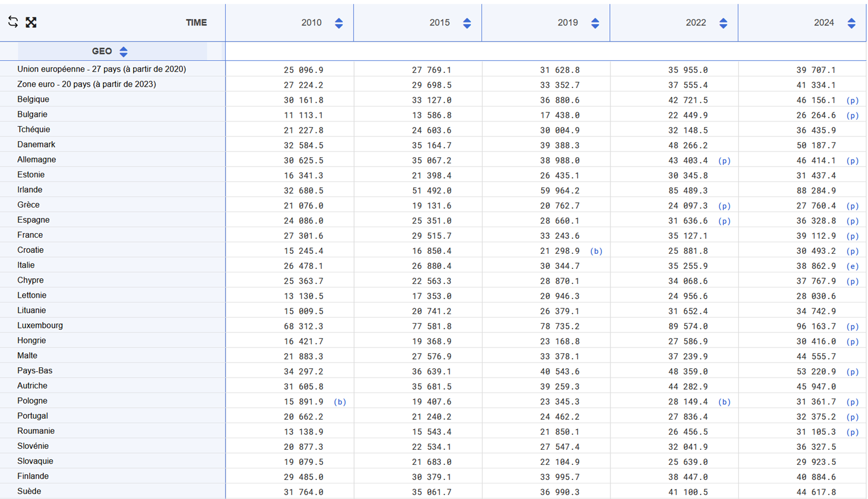Click the (p) flag for Allemagne 2022
The width and height of the screenshot is (868, 499).
pyautogui.click(x=724, y=161)
